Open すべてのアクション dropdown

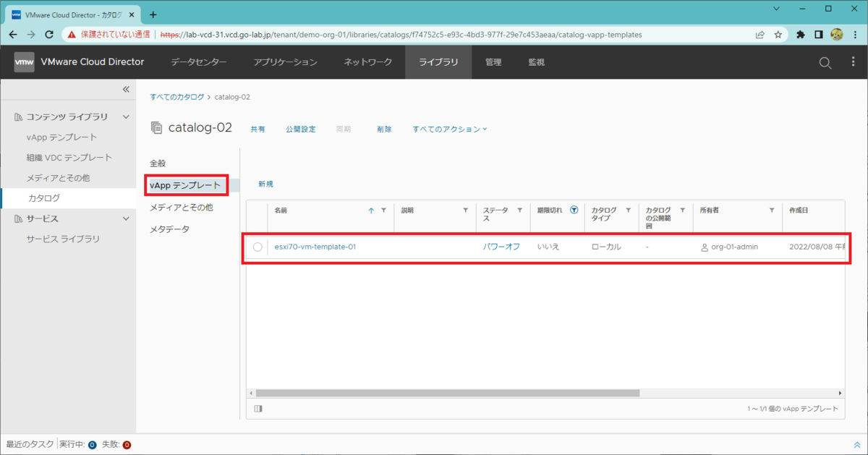tap(450, 129)
